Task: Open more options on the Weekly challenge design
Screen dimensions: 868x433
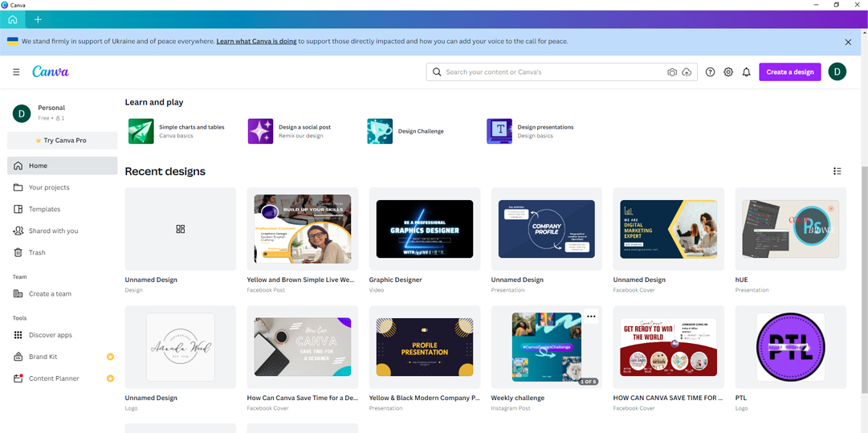Action: (x=591, y=317)
